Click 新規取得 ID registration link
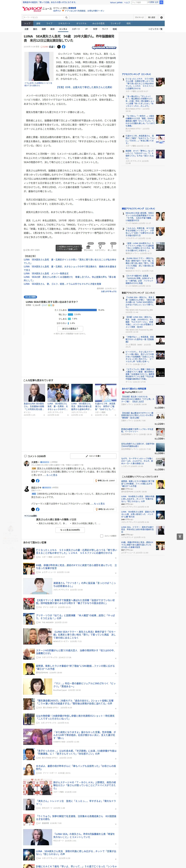This screenshot has width=186, height=868. tap(72, 8)
